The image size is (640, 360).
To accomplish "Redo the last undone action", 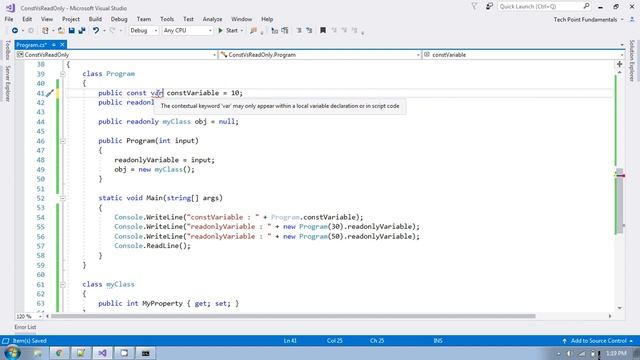I will pos(112,31).
